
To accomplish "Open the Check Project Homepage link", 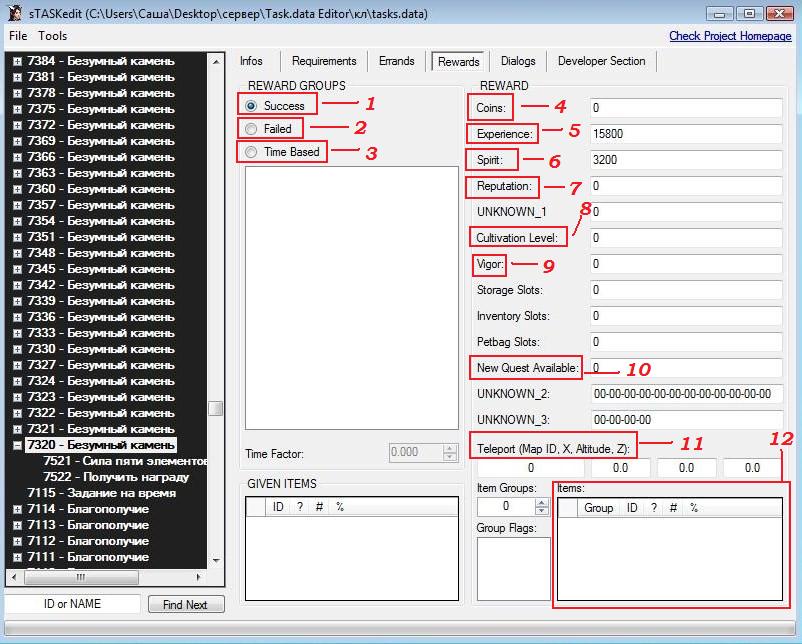I will [x=729, y=36].
